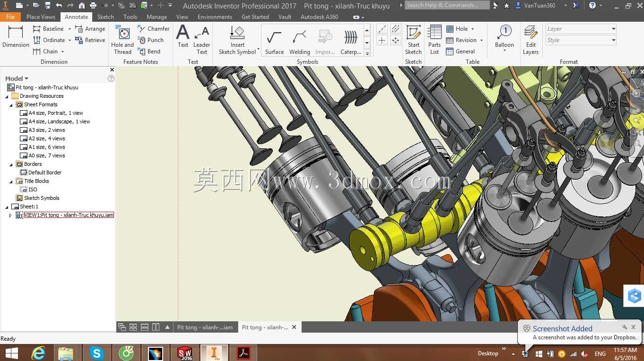The image size is (644, 361).
Task: Choose the Leader Text tool
Action: (202, 40)
